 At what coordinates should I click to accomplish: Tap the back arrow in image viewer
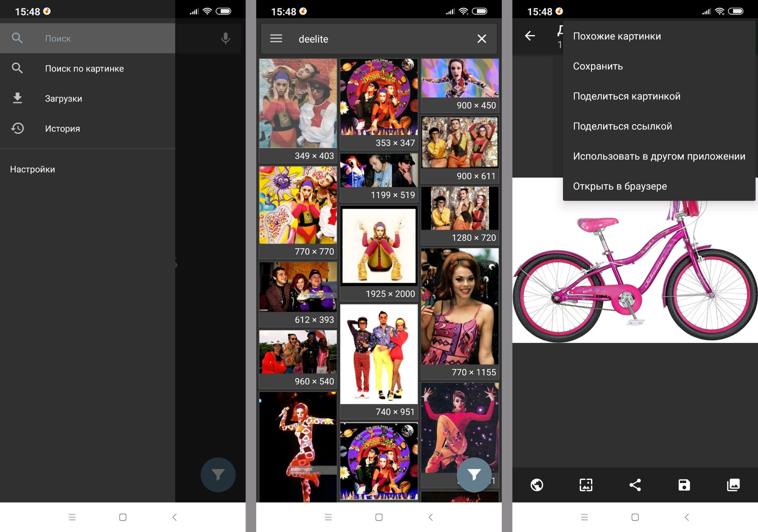(x=530, y=36)
